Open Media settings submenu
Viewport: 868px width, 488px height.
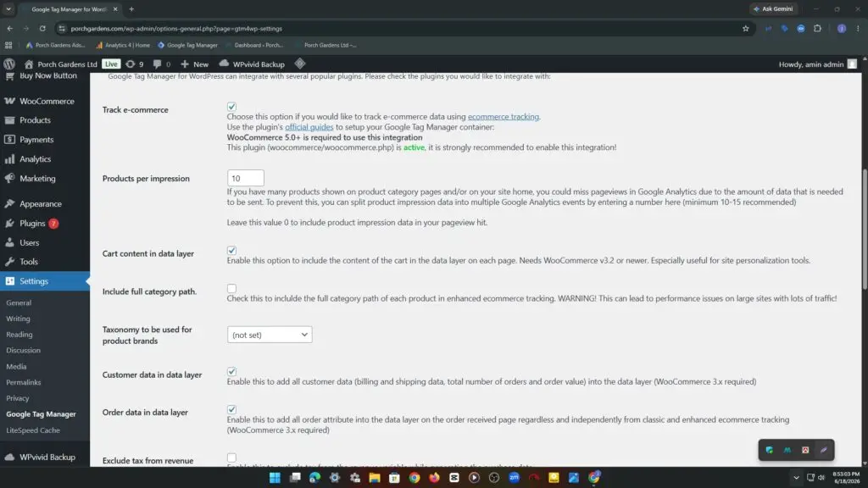(16, 366)
